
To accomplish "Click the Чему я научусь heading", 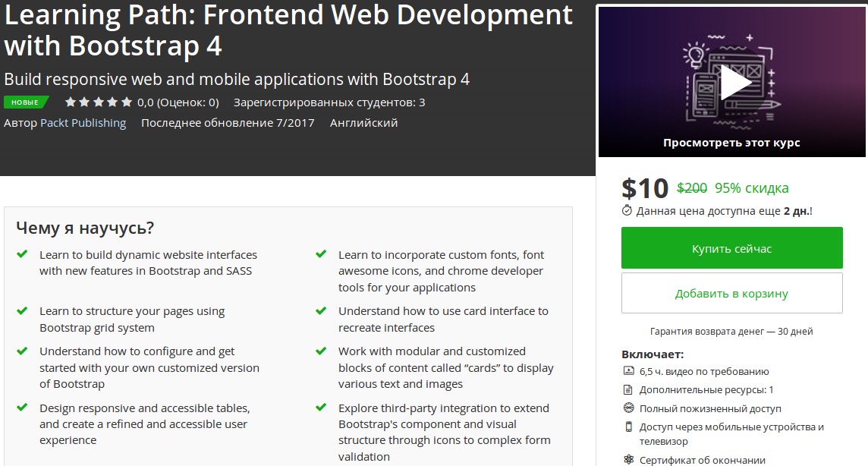I will [85, 228].
